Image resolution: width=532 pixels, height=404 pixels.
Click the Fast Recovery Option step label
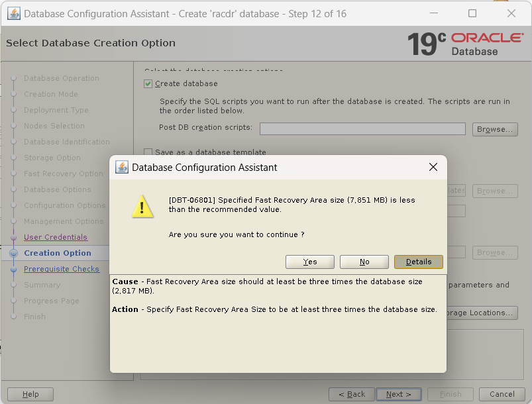tap(64, 174)
